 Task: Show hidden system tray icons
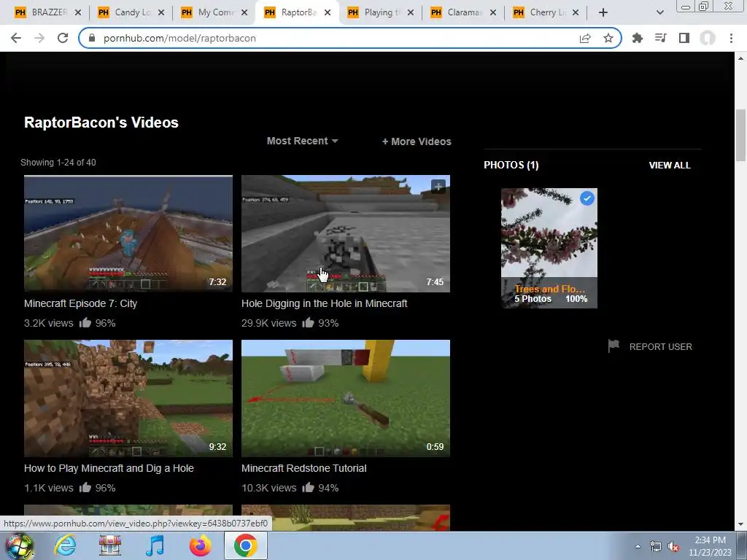tap(638, 546)
